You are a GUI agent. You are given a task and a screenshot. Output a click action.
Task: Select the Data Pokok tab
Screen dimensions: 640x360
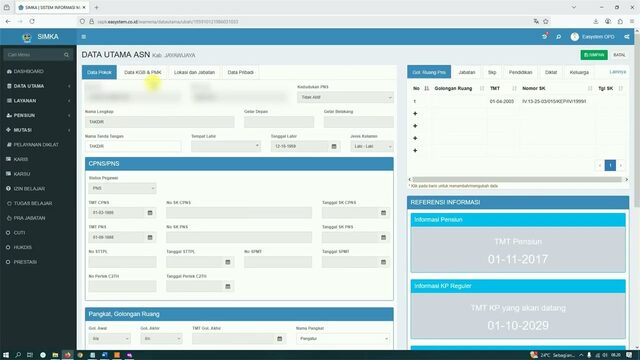99,72
